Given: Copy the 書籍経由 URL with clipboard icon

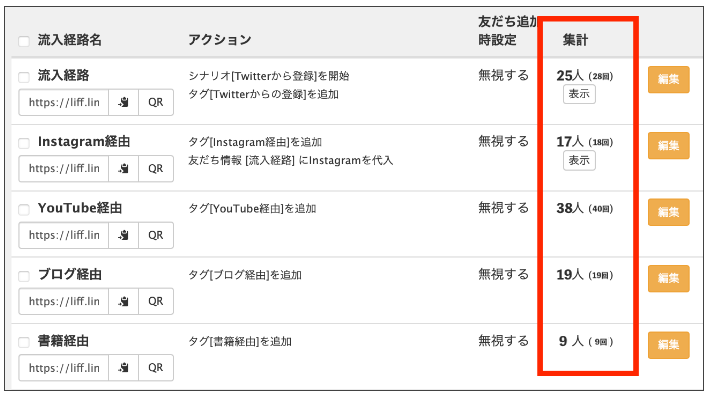Looking at the screenshot, I should 123,367.
